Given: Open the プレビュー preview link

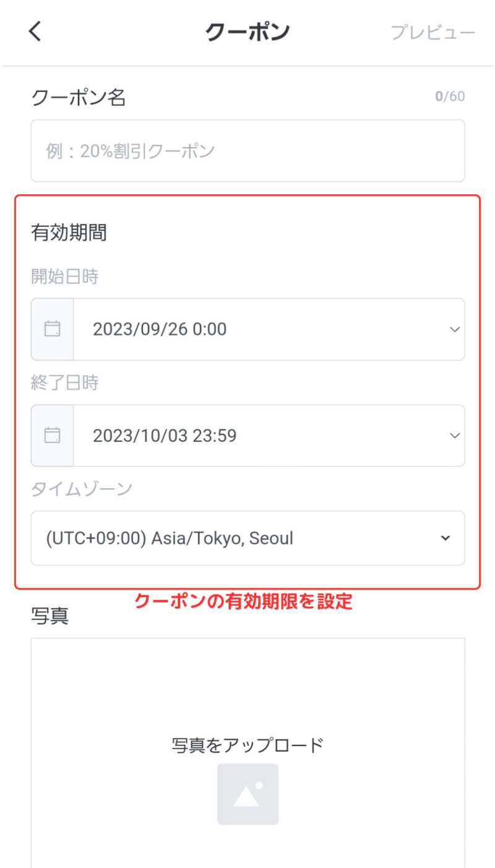Looking at the screenshot, I should [x=433, y=32].
